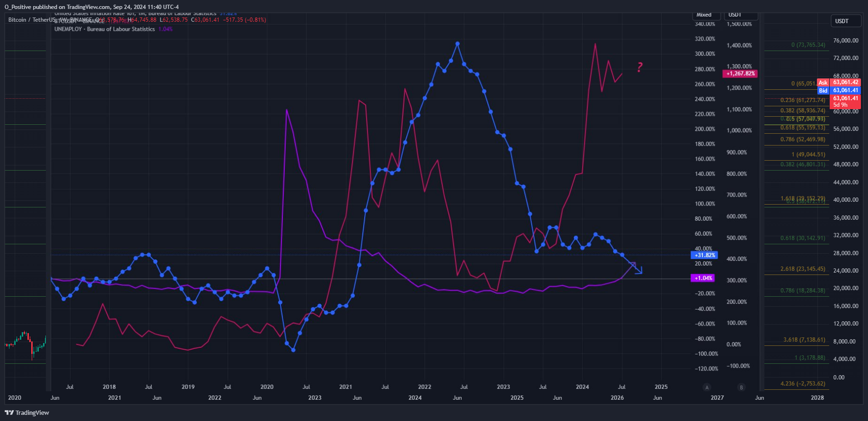Click the Bid price label 63,061.41
The width and height of the screenshot is (868, 421).
(839, 90)
